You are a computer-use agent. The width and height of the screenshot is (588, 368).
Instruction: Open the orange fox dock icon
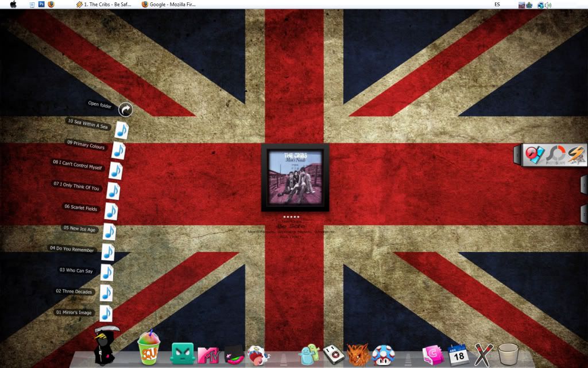tap(358, 354)
